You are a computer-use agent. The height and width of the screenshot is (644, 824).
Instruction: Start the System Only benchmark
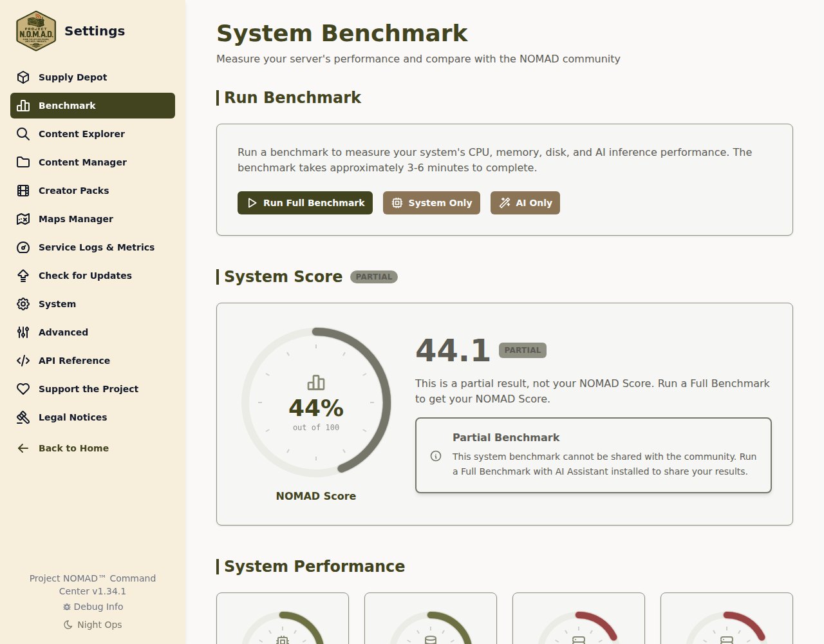coord(431,203)
